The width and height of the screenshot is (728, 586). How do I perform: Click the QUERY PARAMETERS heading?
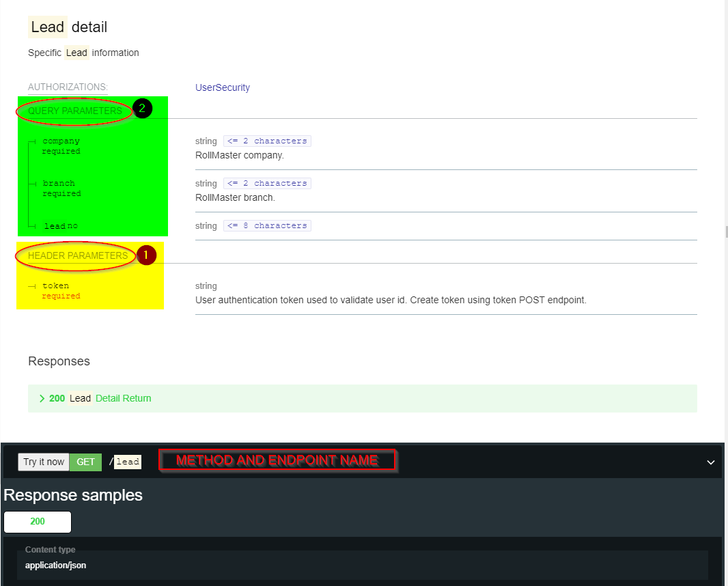pyautogui.click(x=74, y=111)
